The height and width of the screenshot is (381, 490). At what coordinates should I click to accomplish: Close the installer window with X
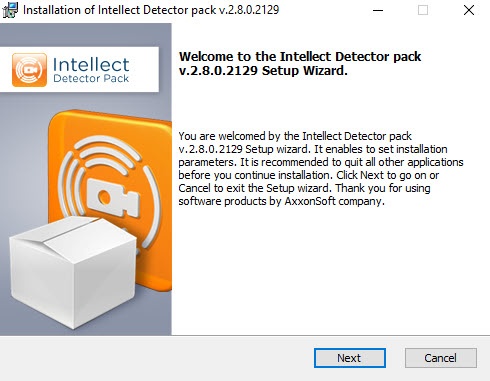[469, 10]
